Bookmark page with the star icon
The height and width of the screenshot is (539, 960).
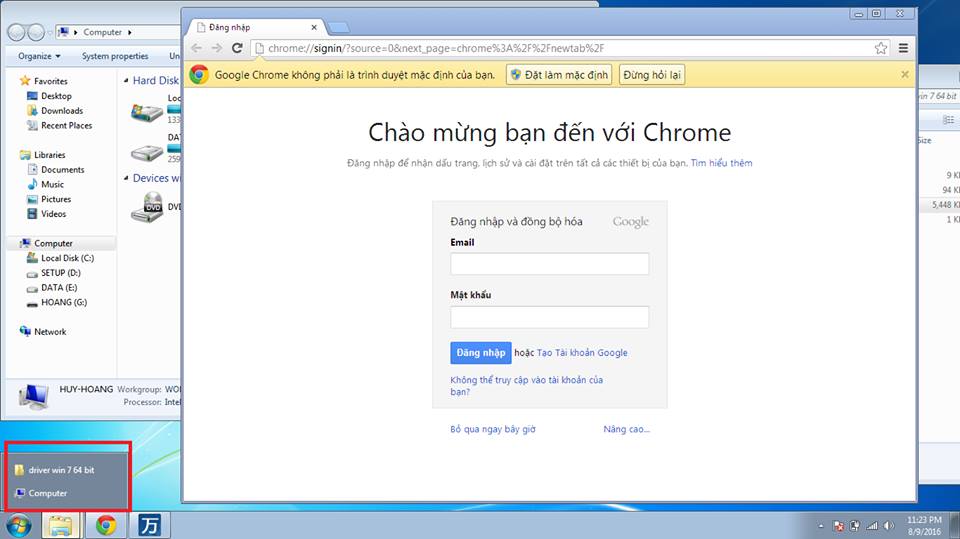pyautogui.click(x=880, y=48)
